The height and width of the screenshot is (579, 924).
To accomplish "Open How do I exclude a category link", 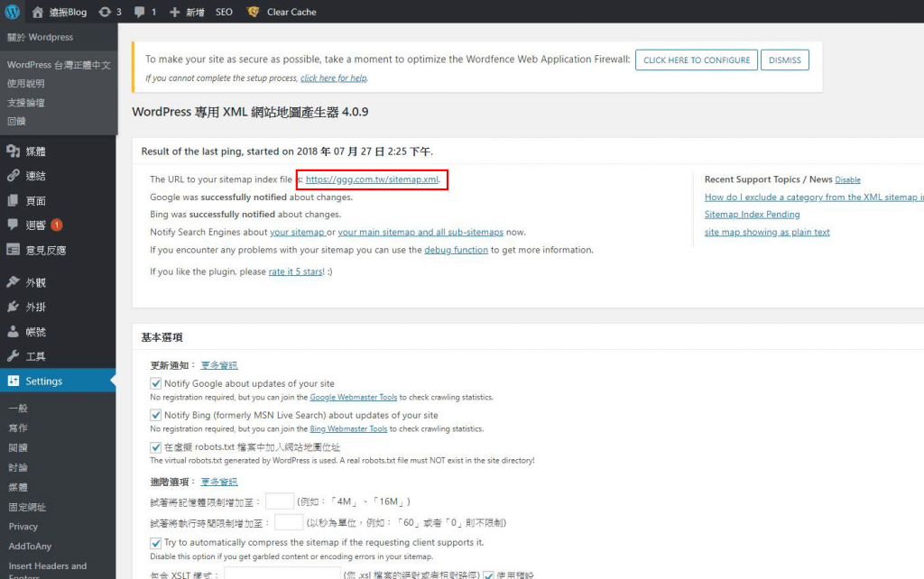I will click(x=814, y=198).
